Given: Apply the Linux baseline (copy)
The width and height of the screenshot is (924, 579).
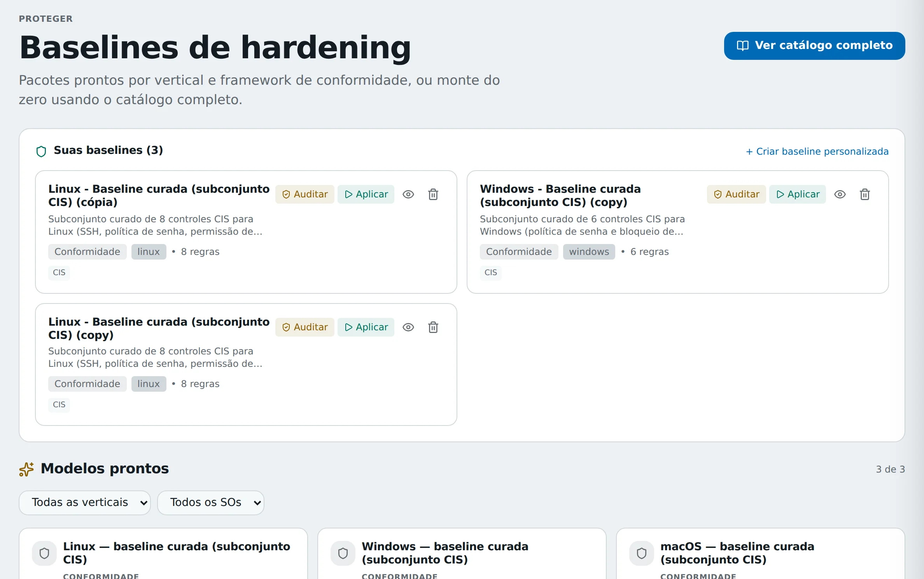Looking at the screenshot, I should click(x=366, y=327).
